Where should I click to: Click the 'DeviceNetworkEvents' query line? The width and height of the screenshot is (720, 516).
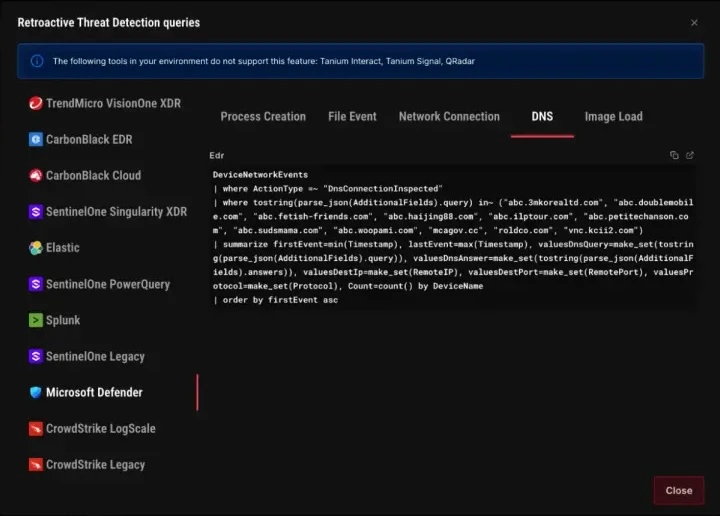pos(260,174)
